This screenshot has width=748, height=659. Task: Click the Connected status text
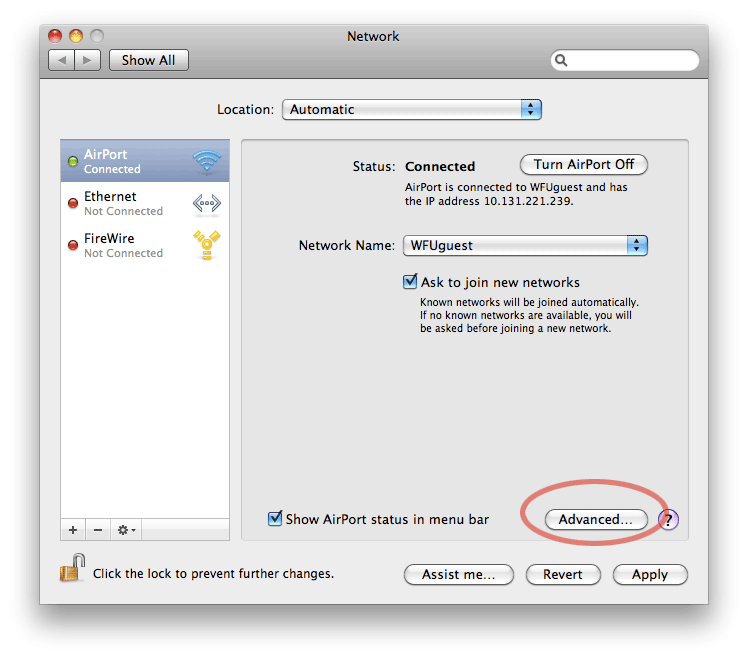pyautogui.click(x=440, y=167)
